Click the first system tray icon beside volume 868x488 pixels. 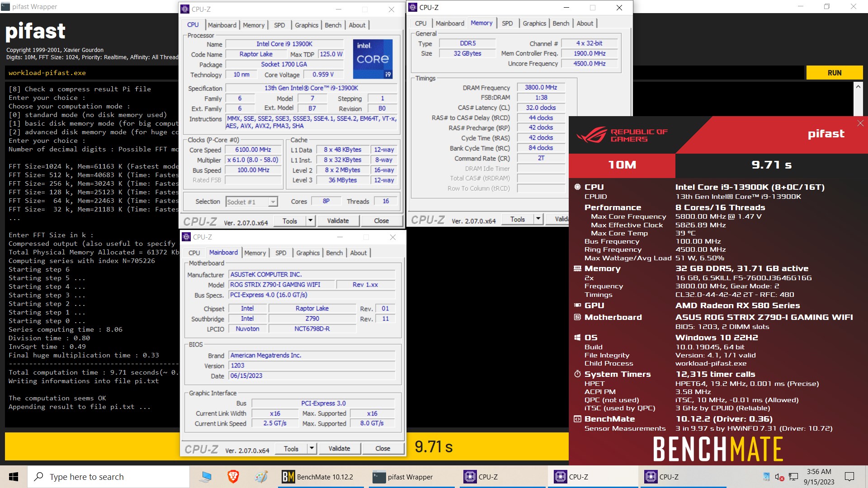(766, 477)
